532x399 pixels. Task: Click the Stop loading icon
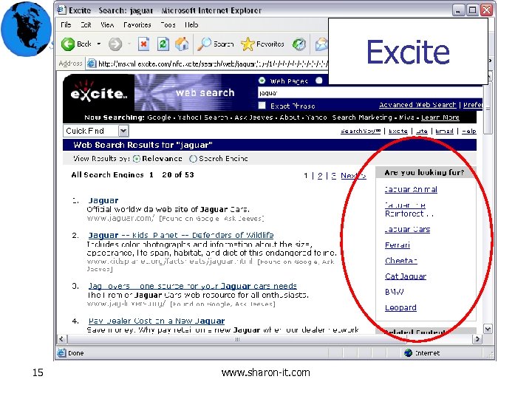pyautogui.click(x=144, y=44)
